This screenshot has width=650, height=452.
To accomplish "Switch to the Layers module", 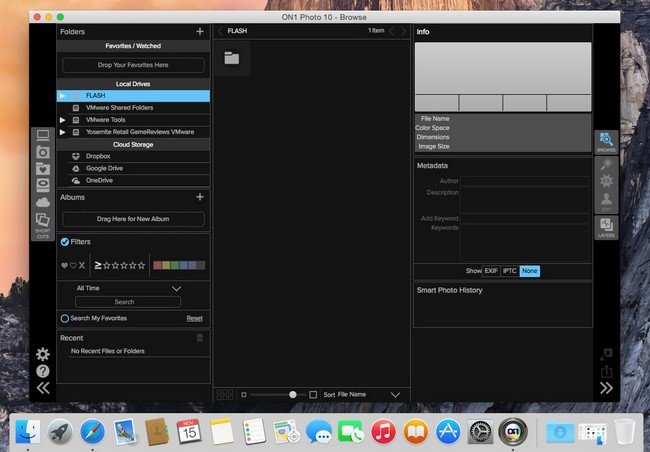I will (x=606, y=227).
